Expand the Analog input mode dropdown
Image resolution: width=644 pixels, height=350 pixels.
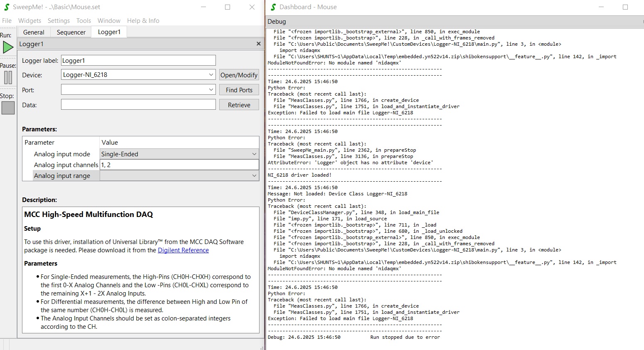[x=179, y=154]
